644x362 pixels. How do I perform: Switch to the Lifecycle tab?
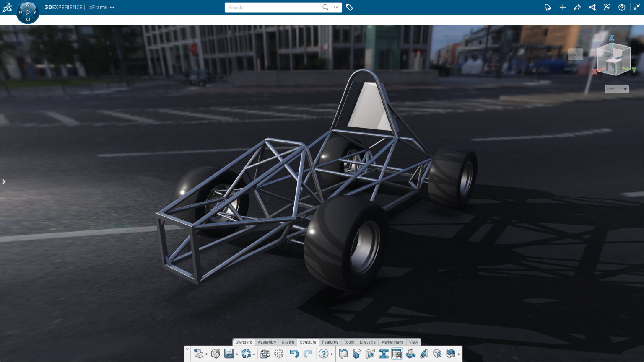coord(367,342)
